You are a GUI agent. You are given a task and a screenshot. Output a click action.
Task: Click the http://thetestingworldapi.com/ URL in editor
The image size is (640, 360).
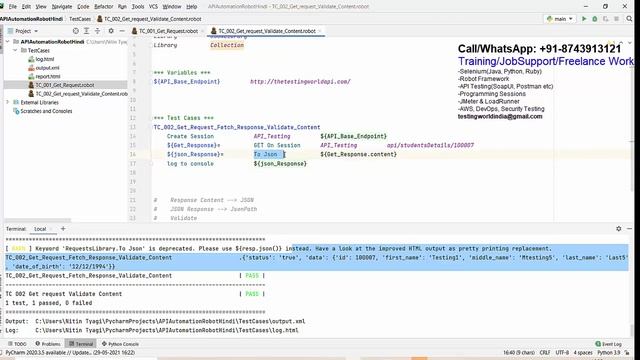coord(300,82)
